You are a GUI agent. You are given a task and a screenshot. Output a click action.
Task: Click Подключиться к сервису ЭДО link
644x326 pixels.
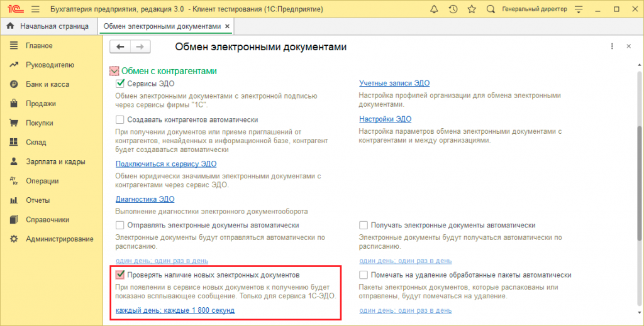[166, 163]
